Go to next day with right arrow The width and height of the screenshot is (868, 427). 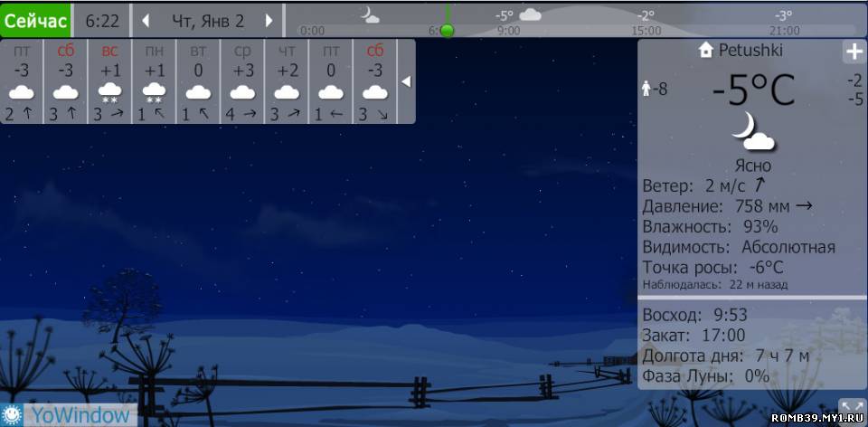pyautogui.click(x=269, y=20)
